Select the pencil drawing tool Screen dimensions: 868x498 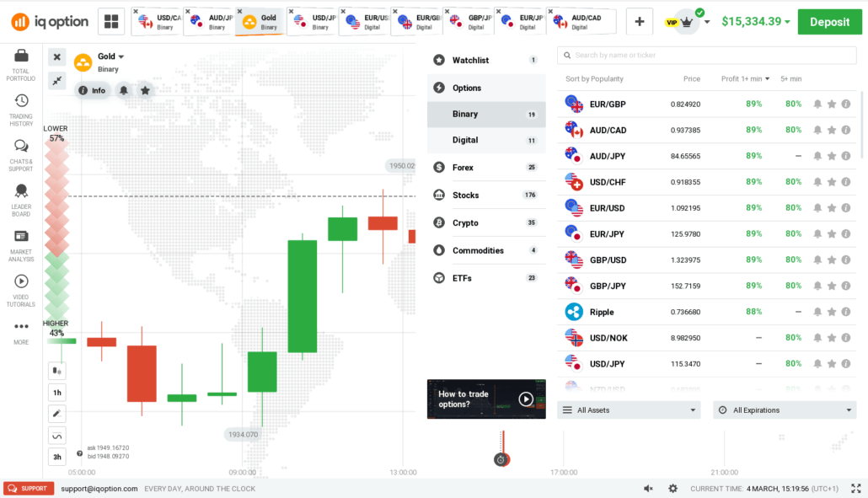pyautogui.click(x=56, y=414)
